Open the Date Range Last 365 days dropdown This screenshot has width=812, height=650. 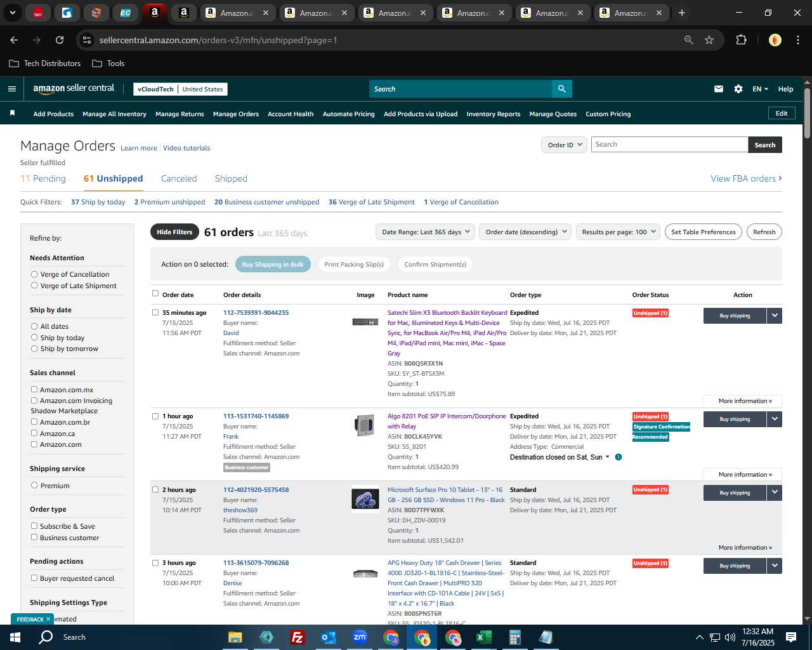click(426, 232)
